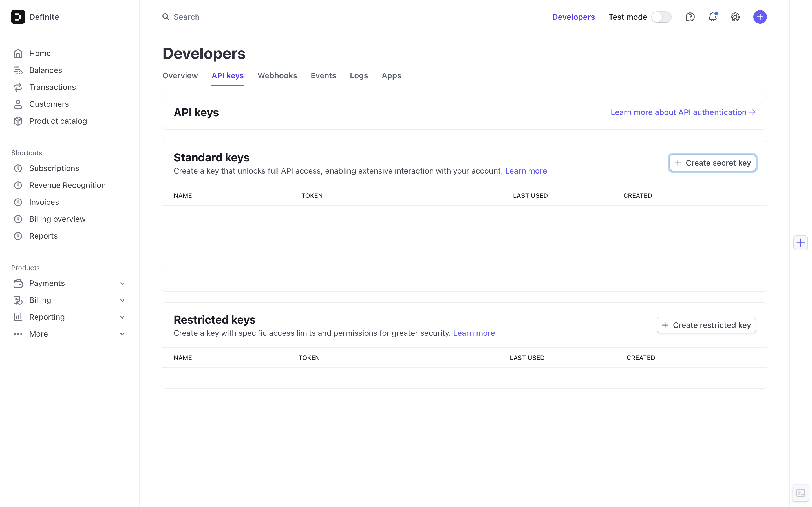
Task: Click the purple create plus icon in header
Action: 760,17
